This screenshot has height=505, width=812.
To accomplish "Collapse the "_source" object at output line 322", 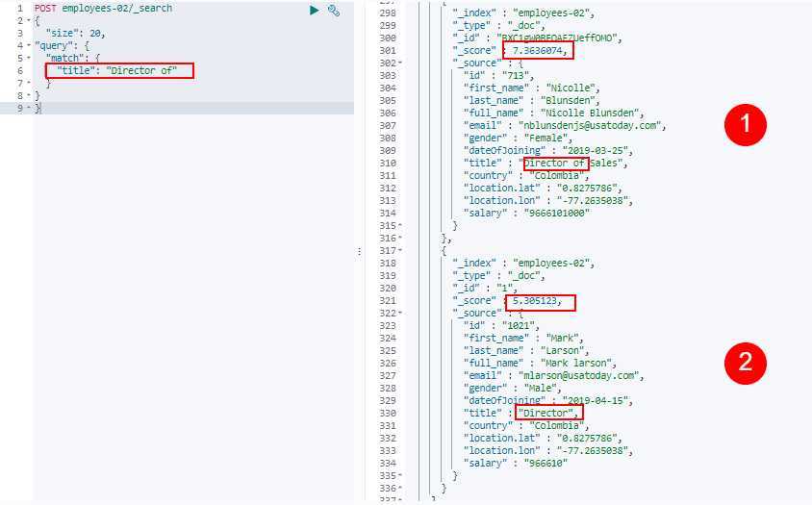I will point(400,314).
